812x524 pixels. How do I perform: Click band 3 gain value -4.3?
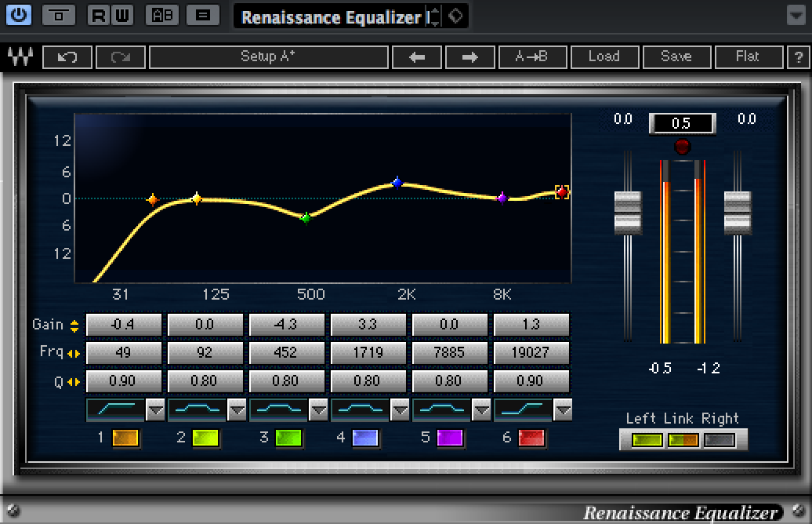[x=287, y=325]
